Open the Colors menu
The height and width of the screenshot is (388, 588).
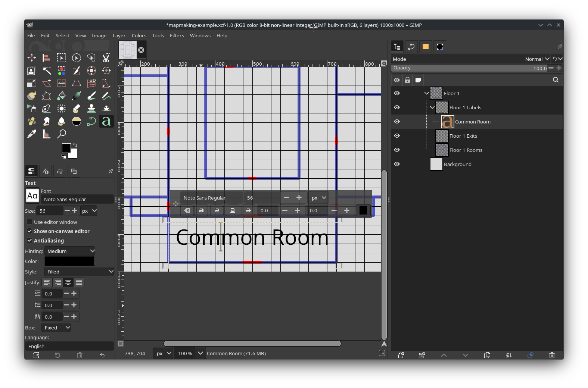click(x=139, y=35)
